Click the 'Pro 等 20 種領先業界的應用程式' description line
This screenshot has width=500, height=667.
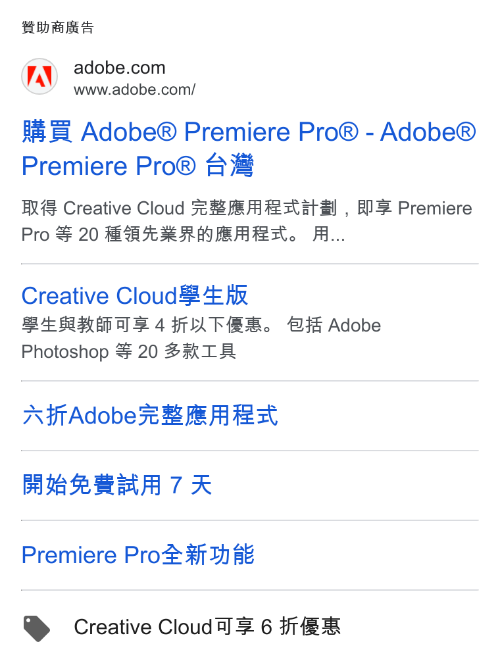coord(160,234)
